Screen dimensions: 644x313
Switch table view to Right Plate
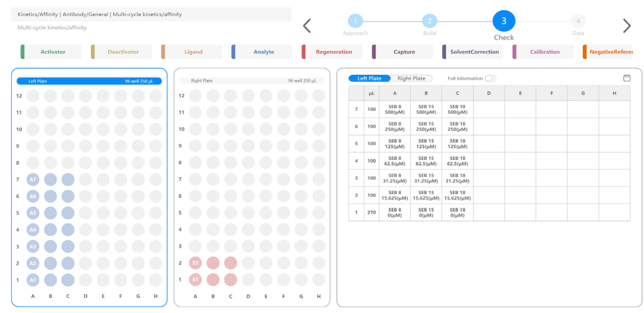coord(411,78)
